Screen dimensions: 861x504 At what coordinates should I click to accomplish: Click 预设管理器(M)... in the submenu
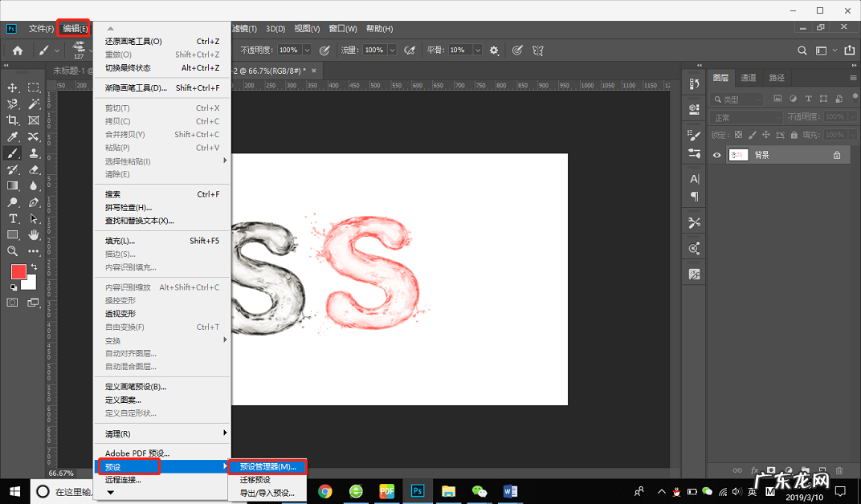(267, 466)
